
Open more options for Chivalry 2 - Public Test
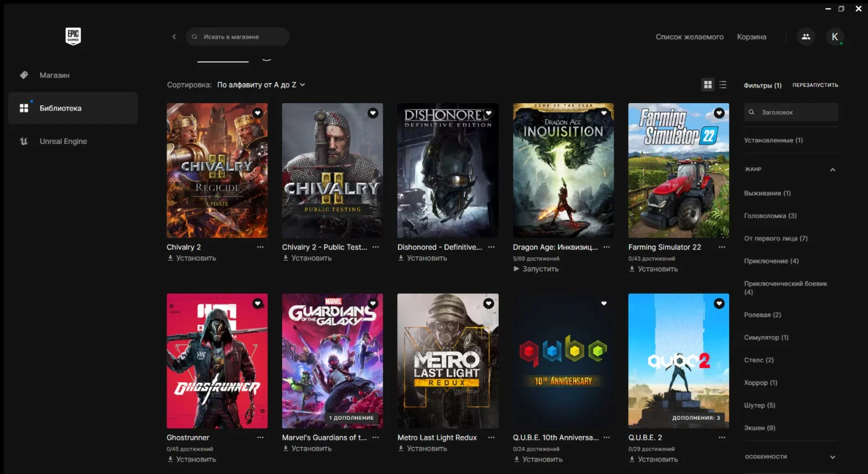[376, 247]
